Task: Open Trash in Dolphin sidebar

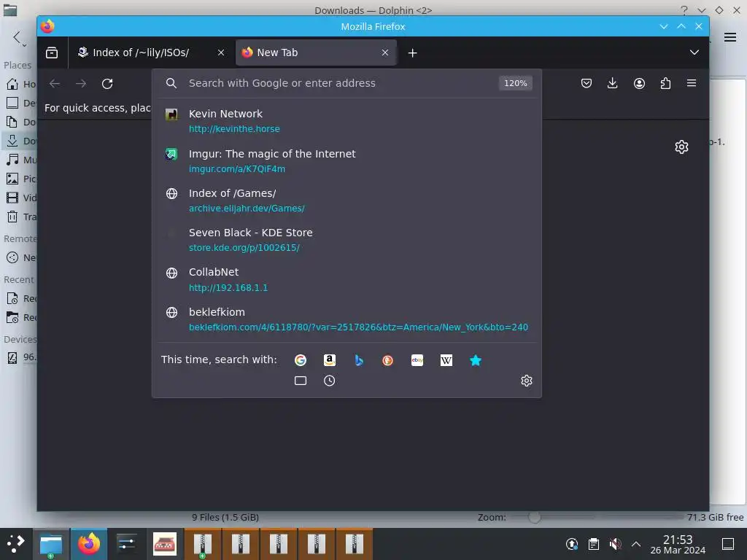Action: 20,217
